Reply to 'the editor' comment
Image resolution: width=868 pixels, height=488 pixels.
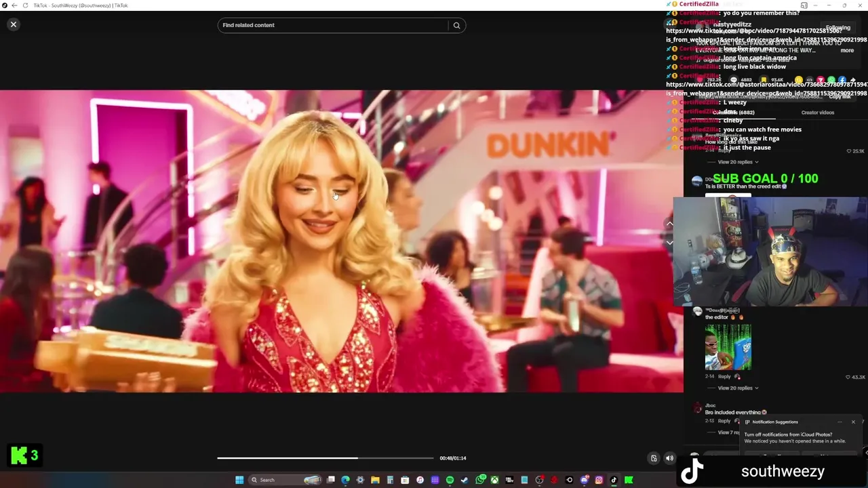point(724,376)
